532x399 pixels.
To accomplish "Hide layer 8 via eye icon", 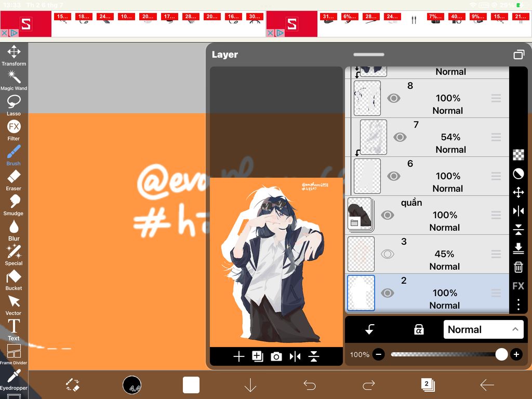I will (394, 98).
